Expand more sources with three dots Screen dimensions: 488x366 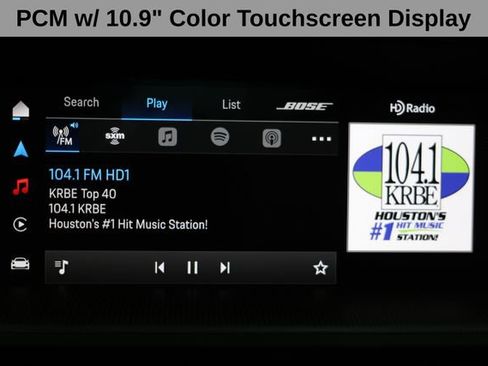pyautogui.click(x=321, y=139)
